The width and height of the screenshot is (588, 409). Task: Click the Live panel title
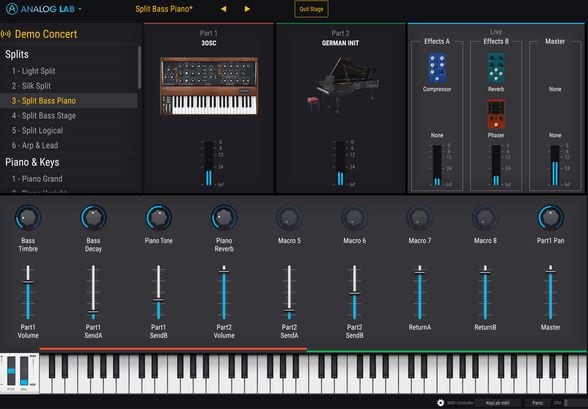pyautogui.click(x=496, y=32)
